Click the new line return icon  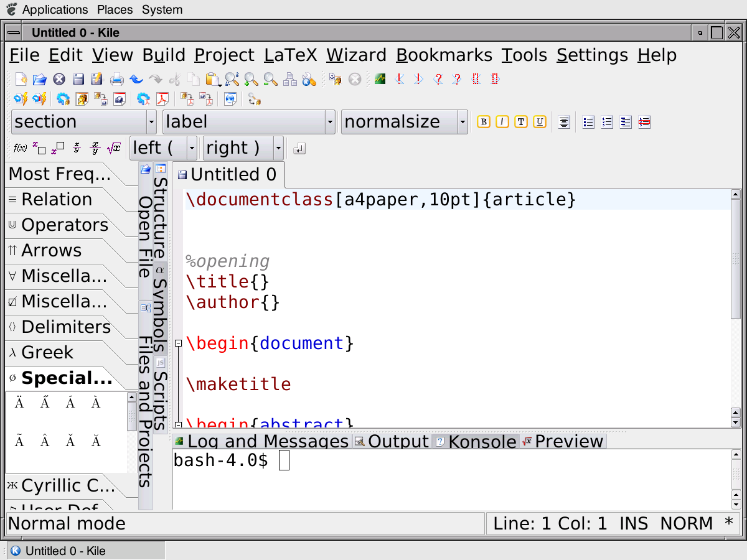click(x=299, y=149)
